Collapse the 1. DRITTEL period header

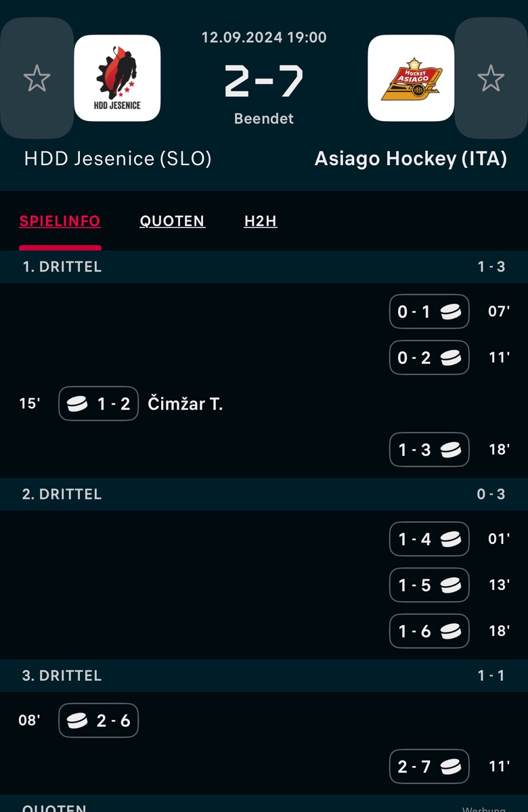point(264,267)
